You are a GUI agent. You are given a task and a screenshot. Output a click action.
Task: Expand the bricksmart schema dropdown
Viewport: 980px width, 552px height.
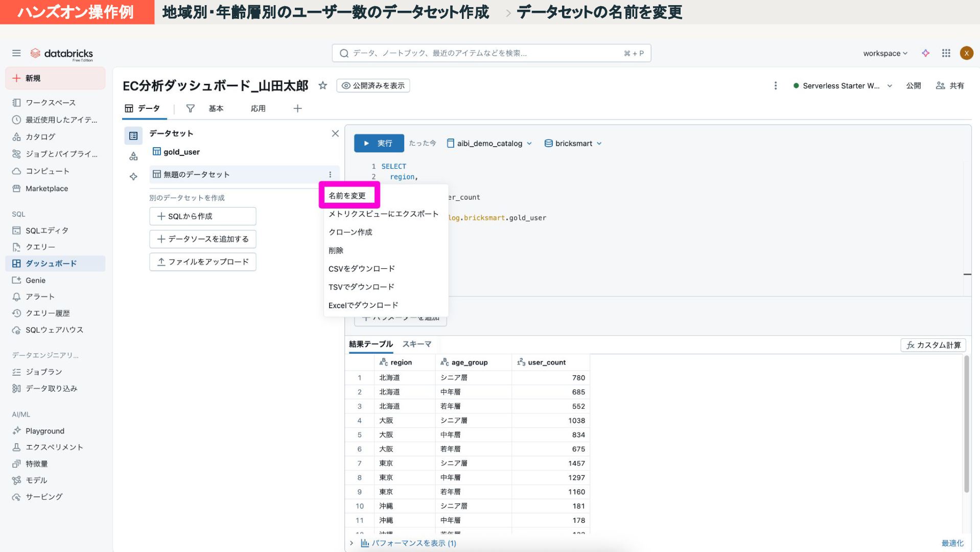tap(573, 144)
